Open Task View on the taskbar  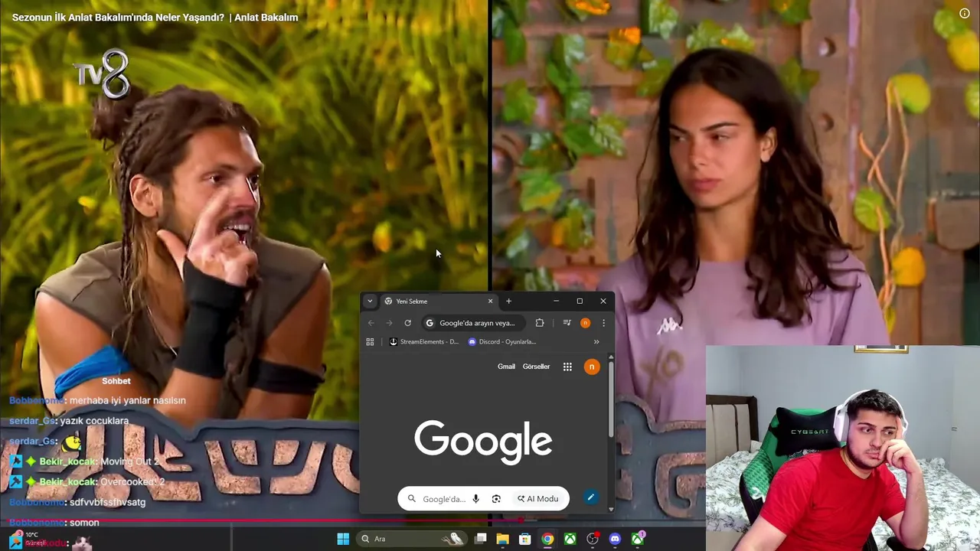coord(481,539)
